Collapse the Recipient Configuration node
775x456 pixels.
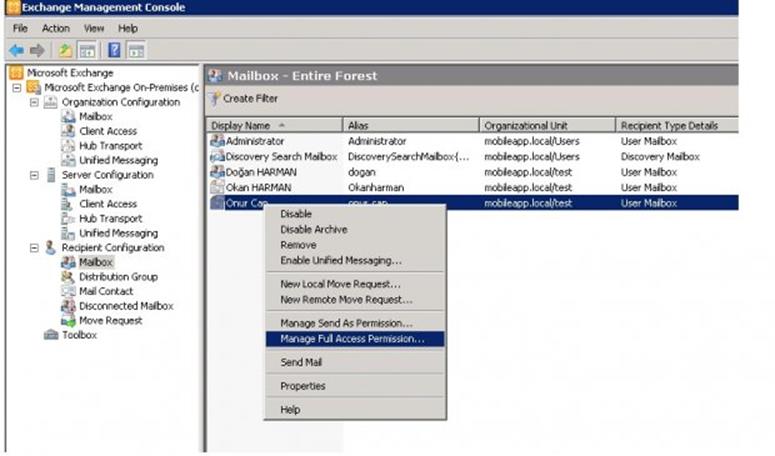(x=34, y=248)
